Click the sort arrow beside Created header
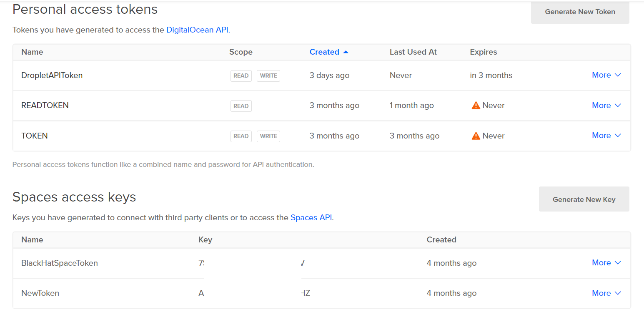This screenshot has height=315, width=644. 346,52
